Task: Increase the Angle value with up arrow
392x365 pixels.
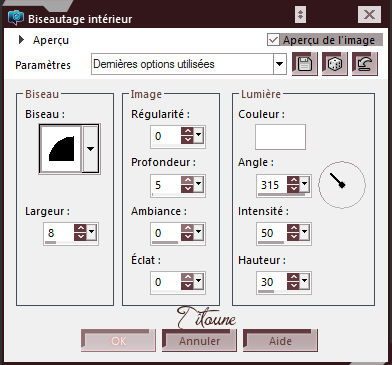Action: click(293, 180)
